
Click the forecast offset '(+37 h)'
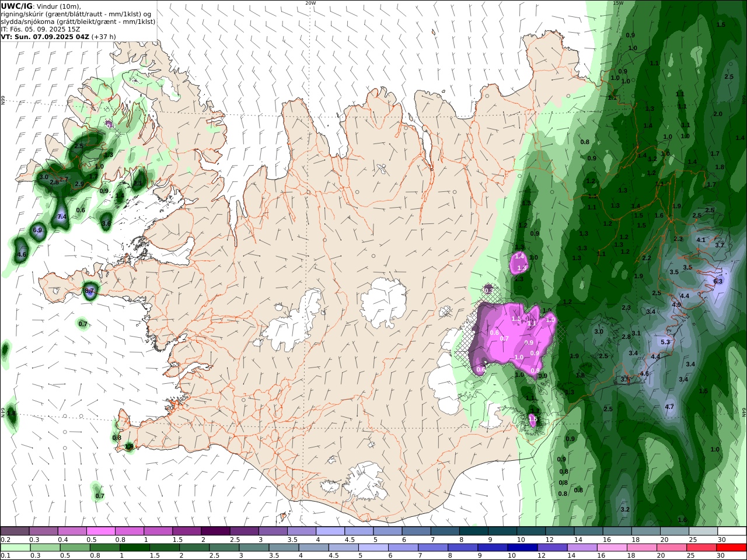104,36
